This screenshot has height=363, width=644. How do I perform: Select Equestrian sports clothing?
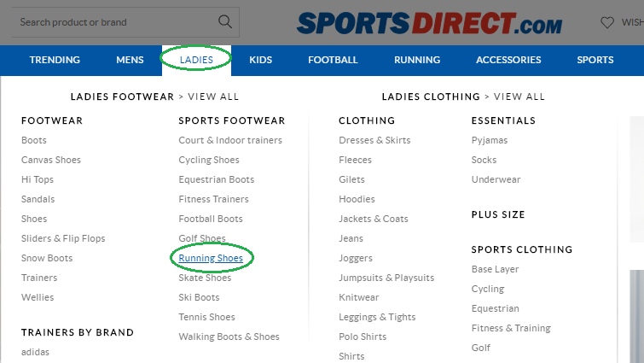(496, 308)
